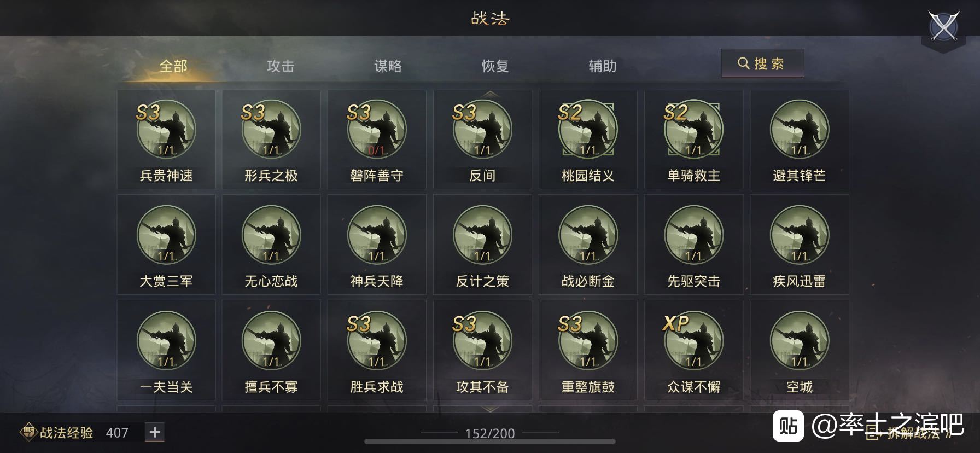This screenshot has height=453, width=980.
Task: Show the 辅助 tactics tab
Action: [602, 66]
